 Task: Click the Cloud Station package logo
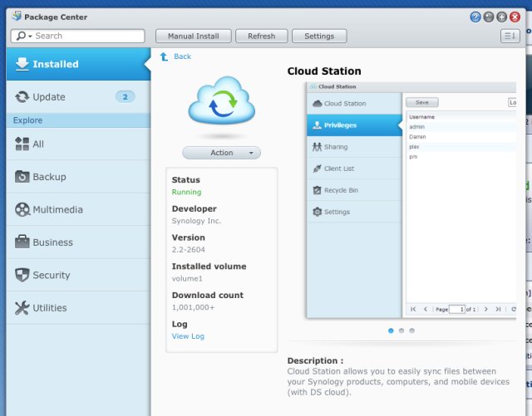[222, 100]
